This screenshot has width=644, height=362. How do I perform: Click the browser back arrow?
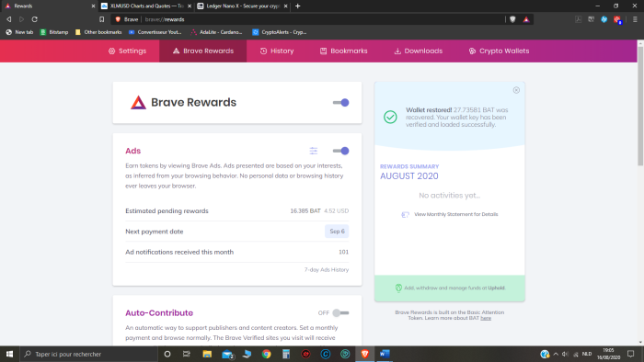click(9, 19)
